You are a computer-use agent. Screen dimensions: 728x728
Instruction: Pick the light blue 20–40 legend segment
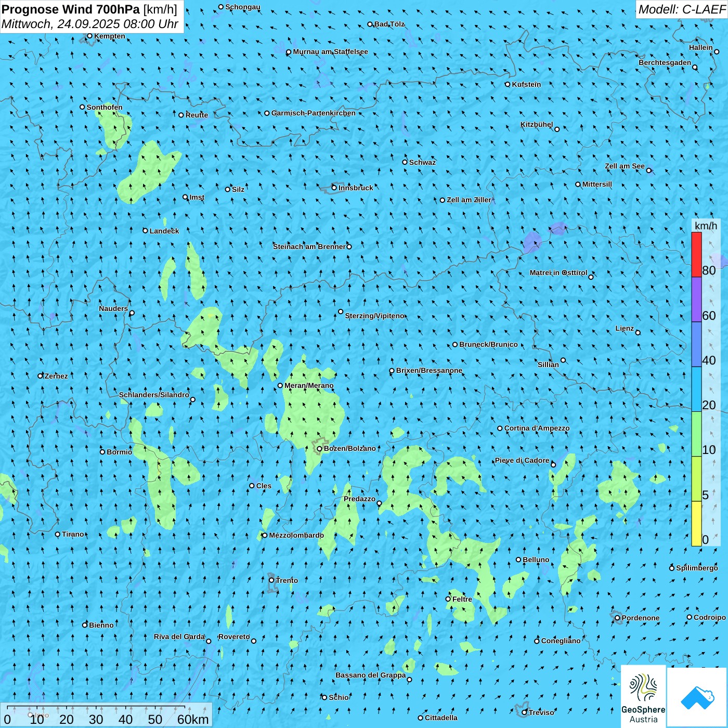pos(696,389)
